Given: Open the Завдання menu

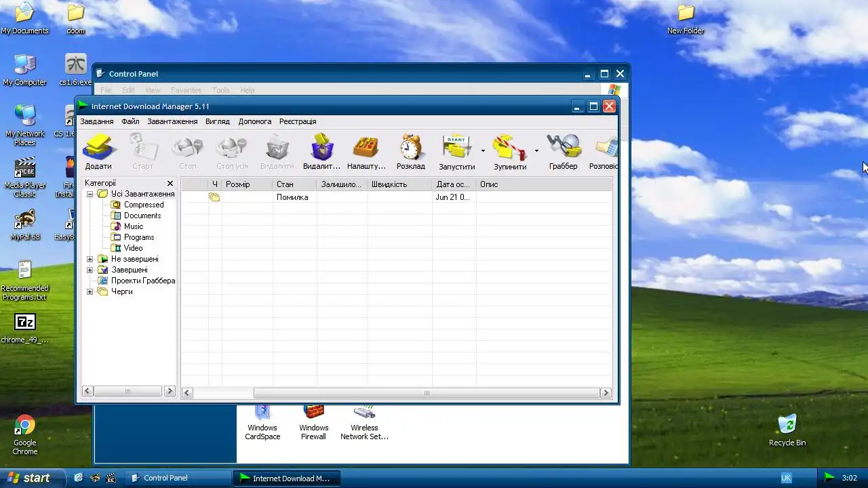Looking at the screenshot, I should 97,121.
